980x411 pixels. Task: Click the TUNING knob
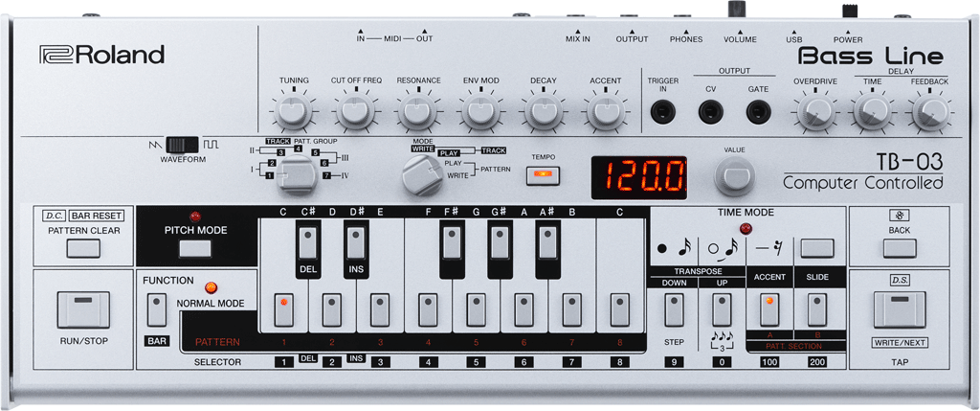pos(293,113)
